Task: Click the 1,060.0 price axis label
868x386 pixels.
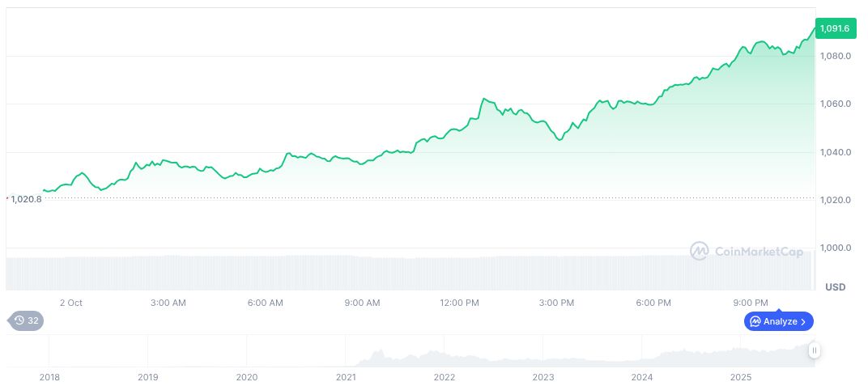Action: (834, 104)
